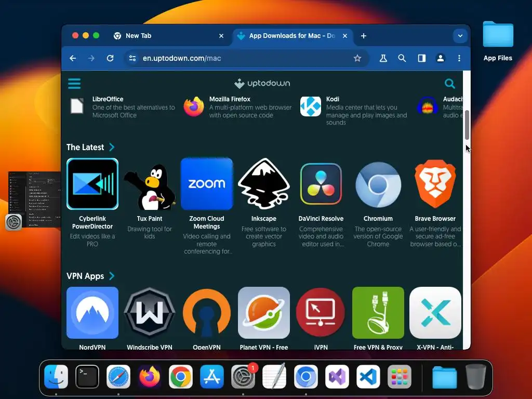Viewport: 532px width, 399px height.
Task: Open Visual Studio Code from the dock
Action: 368,377
